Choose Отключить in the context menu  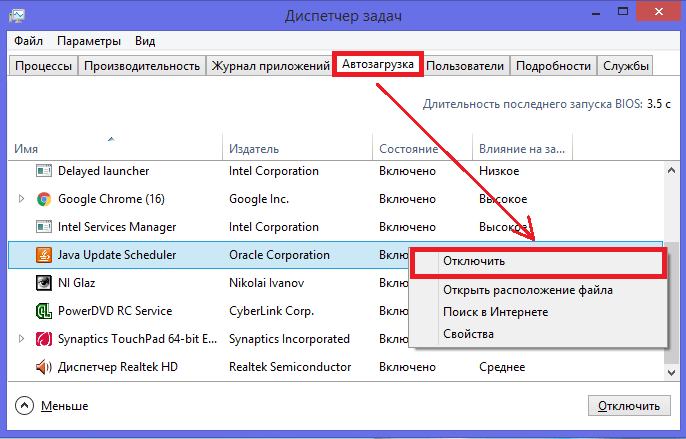coord(538,261)
